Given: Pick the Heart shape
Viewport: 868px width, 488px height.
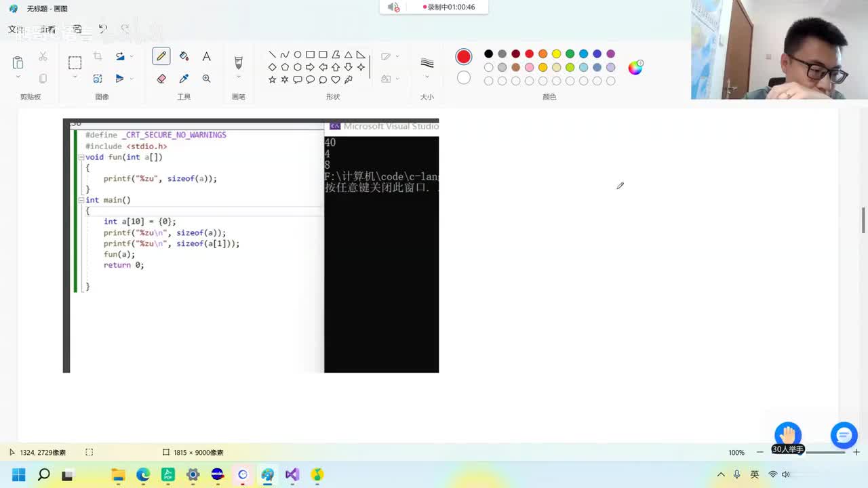Looking at the screenshot, I should (335, 79).
